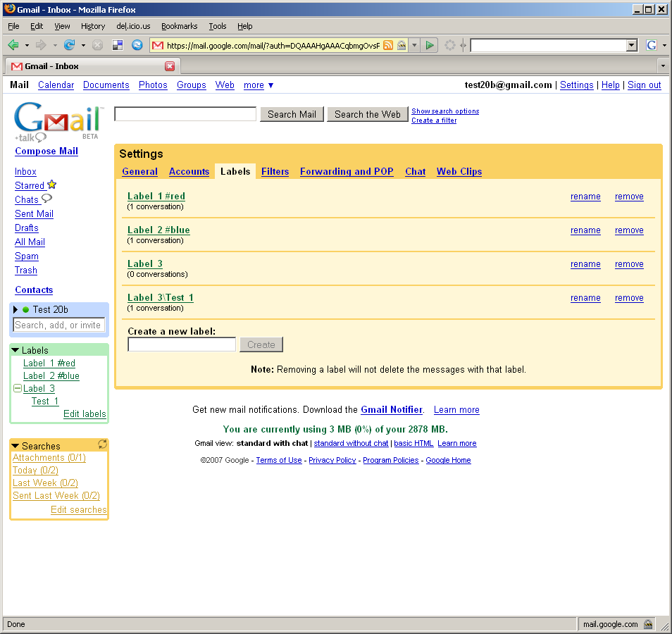
Task: Click the green online status dot
Action: pos(26,309)
